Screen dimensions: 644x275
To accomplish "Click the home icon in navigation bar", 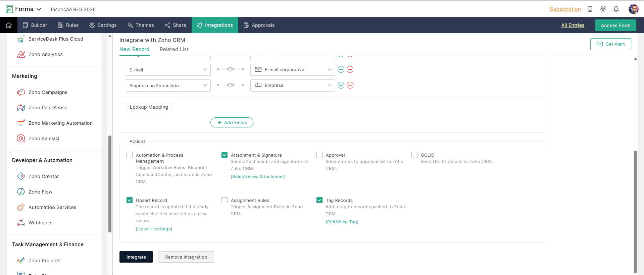I will pyautogui.click(x=9, y=25).
